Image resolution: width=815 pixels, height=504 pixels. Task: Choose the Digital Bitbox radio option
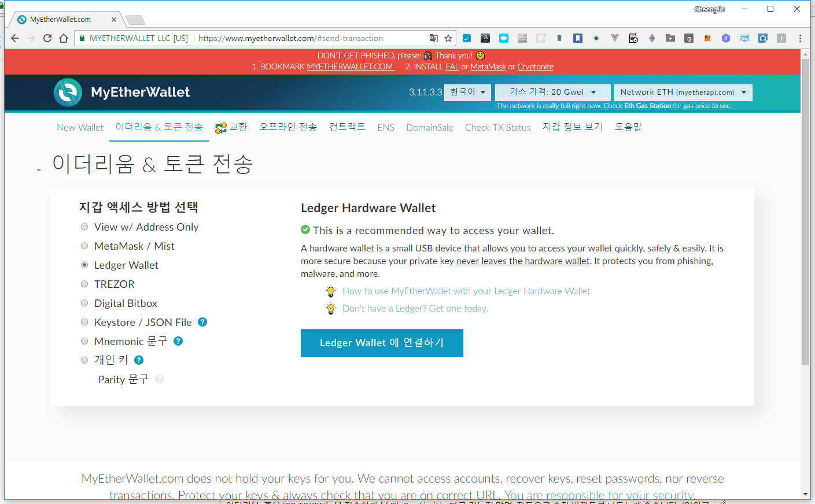tap(84, 303)
